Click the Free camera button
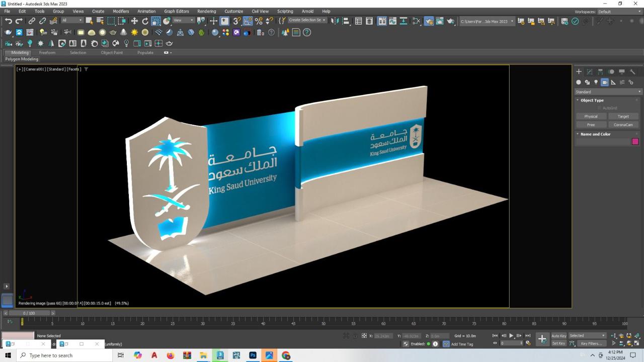Viewport: 644px width, 362px height. pos(591,125)
